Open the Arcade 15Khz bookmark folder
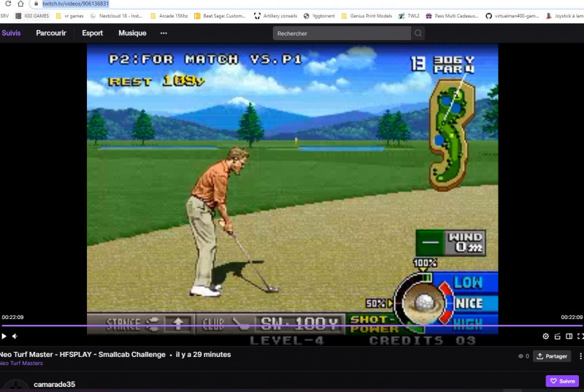The height and width of the screenshot is (392, 584). pyautogui.click(x=169, y=16)
